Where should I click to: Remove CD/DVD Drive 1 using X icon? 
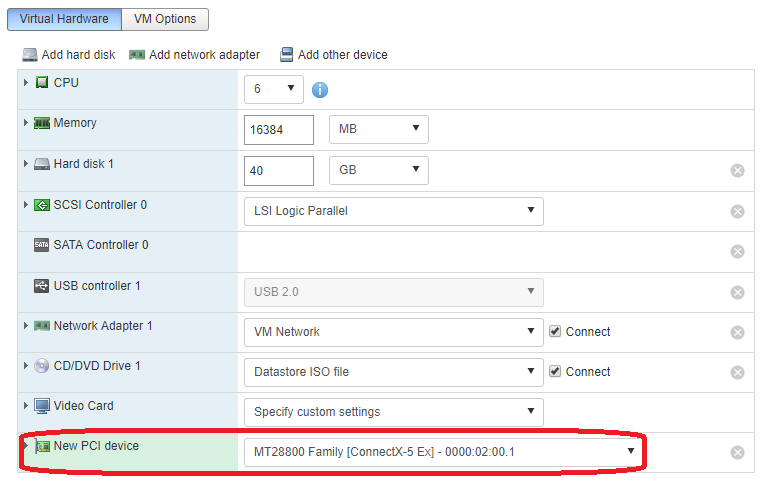738,372
